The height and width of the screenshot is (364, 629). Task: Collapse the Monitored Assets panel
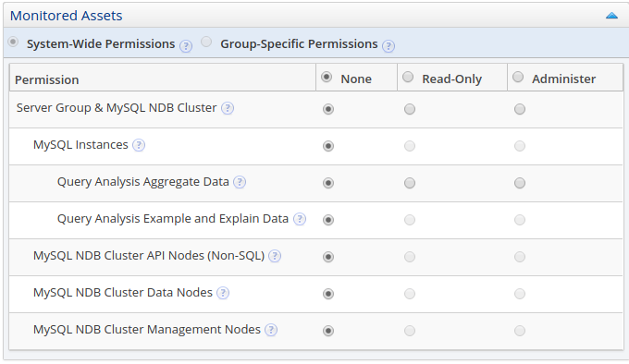pyautogui.click(x=611, y=16)
